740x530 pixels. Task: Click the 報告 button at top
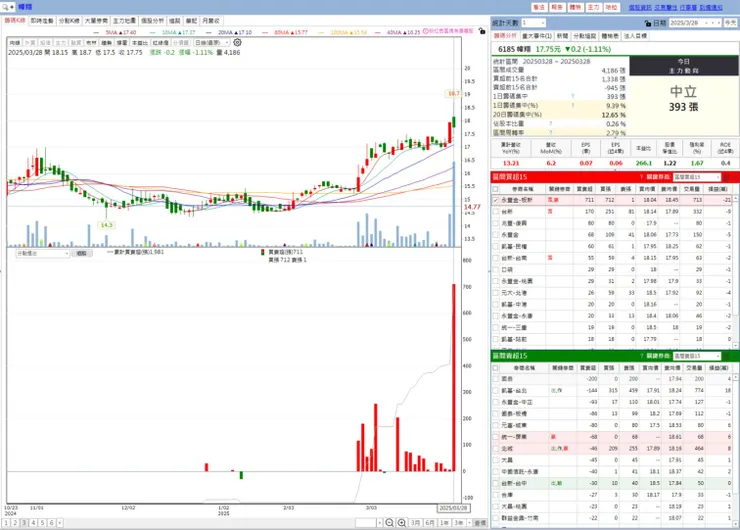[557, 7]
